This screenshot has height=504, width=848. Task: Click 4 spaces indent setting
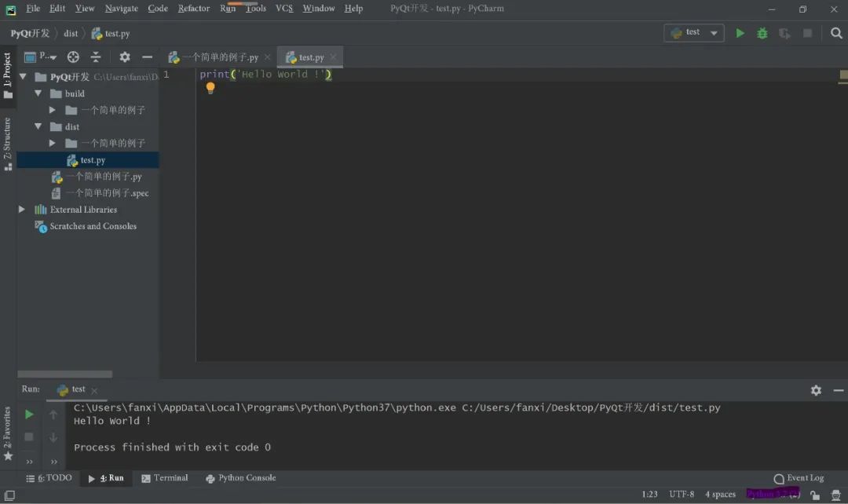pyautogui.click(x=720, y=495)
